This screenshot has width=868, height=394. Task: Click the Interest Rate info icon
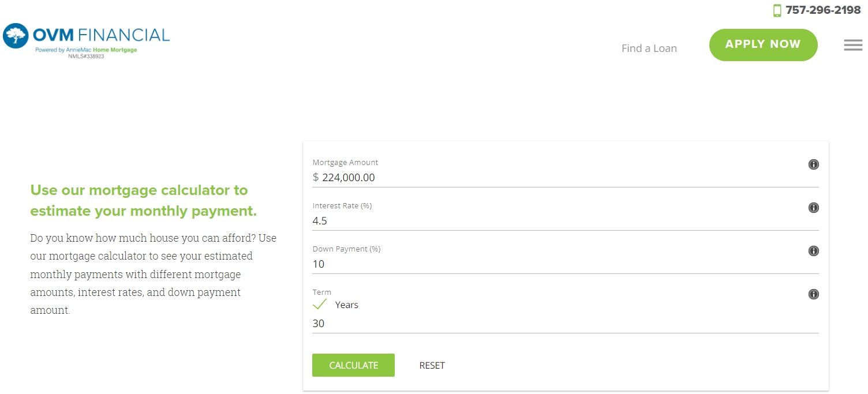[814, 208]
